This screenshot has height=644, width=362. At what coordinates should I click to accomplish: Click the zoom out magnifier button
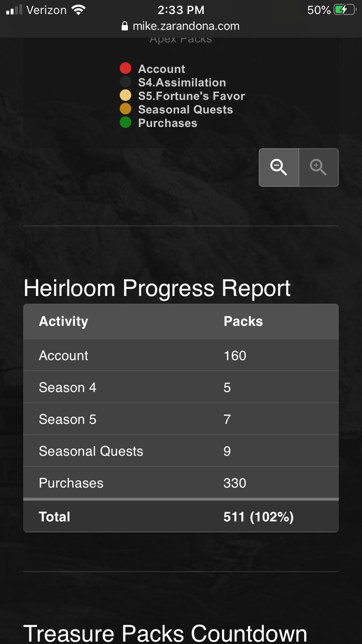[279, 168]
